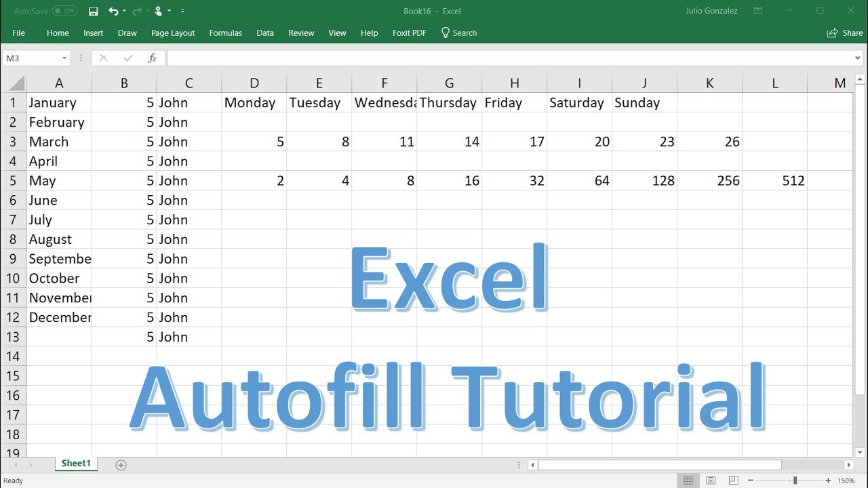Switch to Page Layout view icon
This screenshot has width=868, height=488.
tap(711, 481)
